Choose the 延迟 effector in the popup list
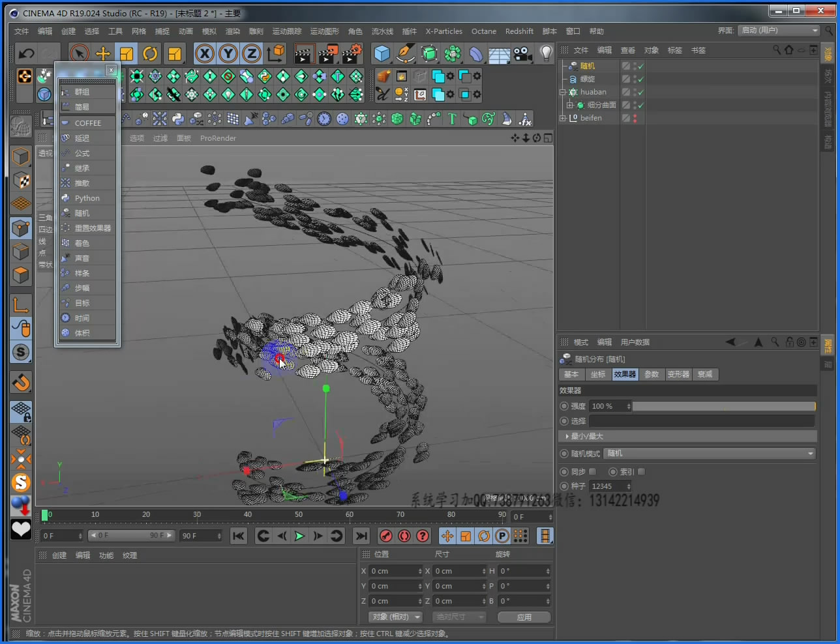 point(87,138)
